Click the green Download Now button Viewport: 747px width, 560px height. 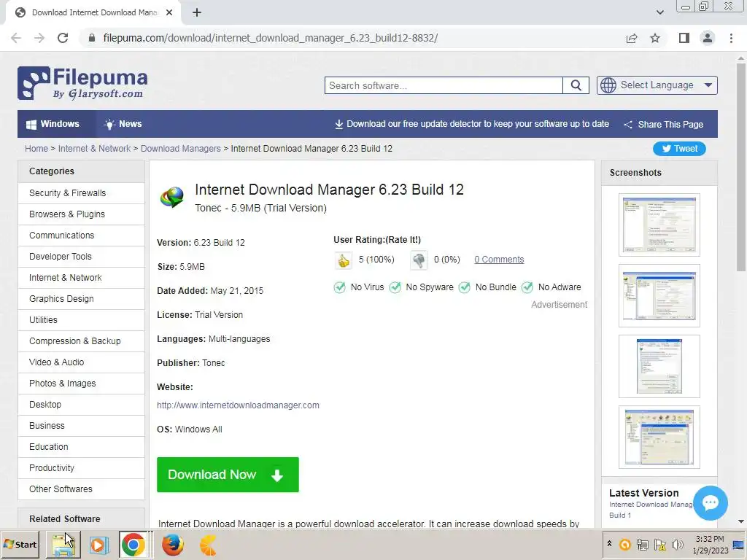click(228, 475)
